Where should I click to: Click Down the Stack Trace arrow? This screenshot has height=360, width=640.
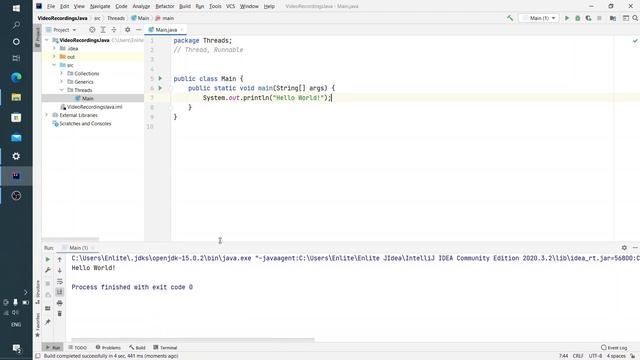[60, 270]
